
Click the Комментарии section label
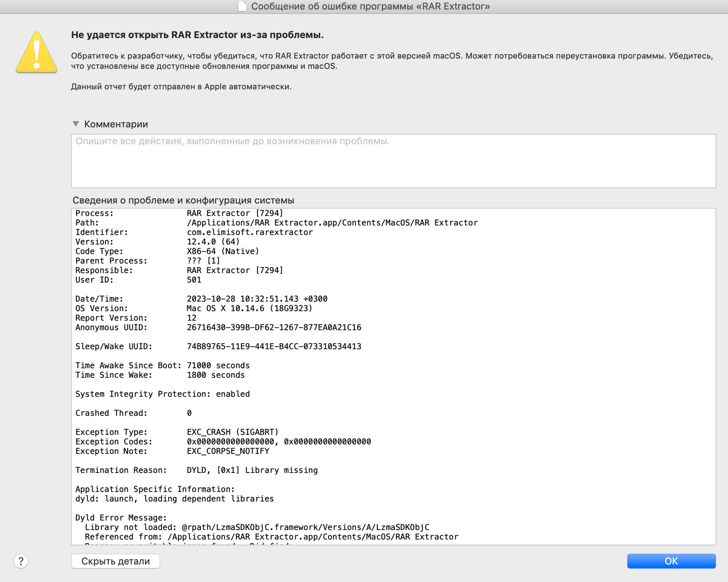click(x=116, y=124)
